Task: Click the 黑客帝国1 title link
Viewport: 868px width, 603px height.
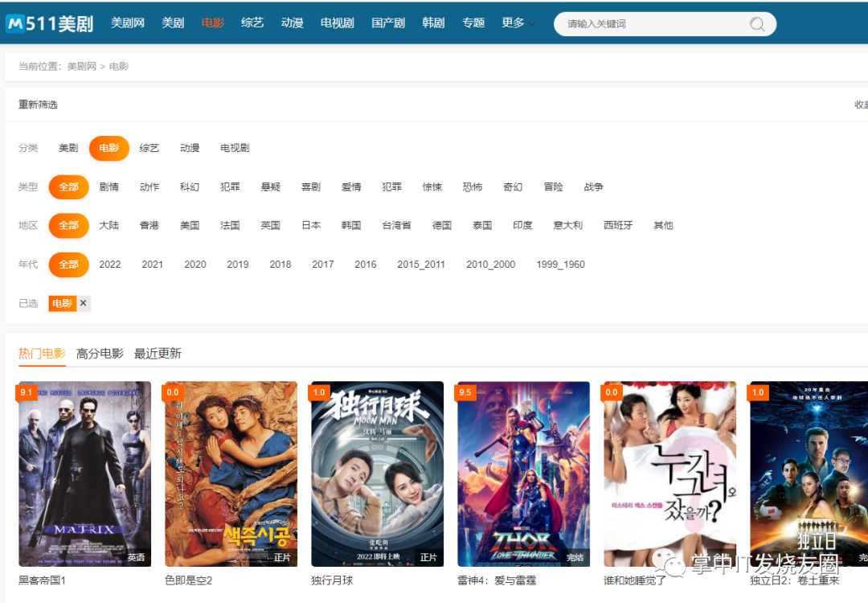Action: coord(42,580)
